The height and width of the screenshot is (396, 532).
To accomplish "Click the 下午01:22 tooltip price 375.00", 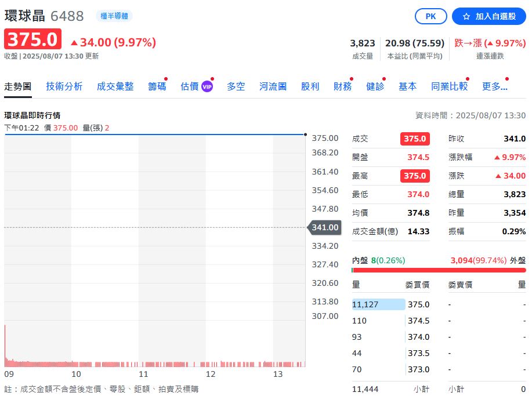I will [66, 128].
